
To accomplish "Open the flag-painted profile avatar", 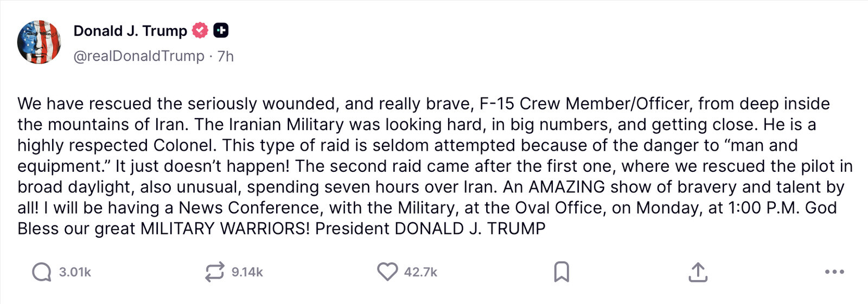I will coord(39,42).
